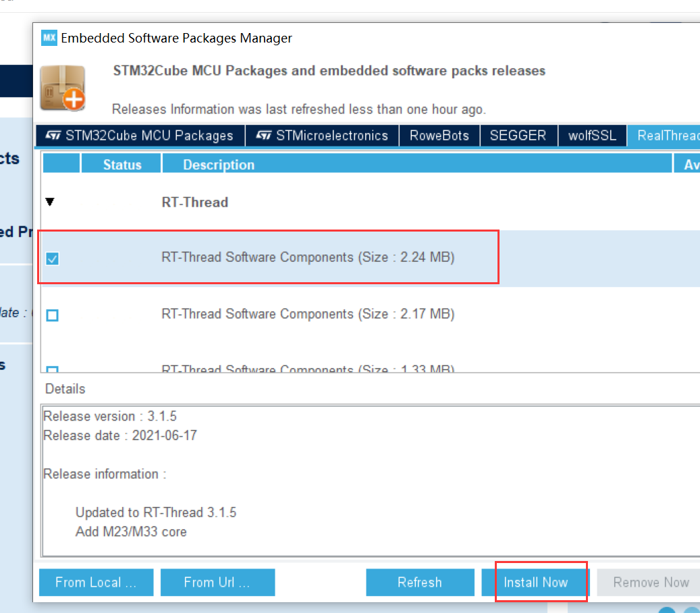Click the Remove Now button
700x613 pixels.
[x=649, y=582]
